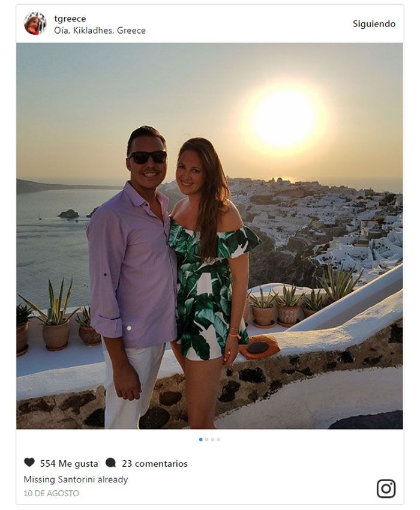Click the main sunset couple photo
The height and width of the screenshot is (510, 420).
pos(209,236)
